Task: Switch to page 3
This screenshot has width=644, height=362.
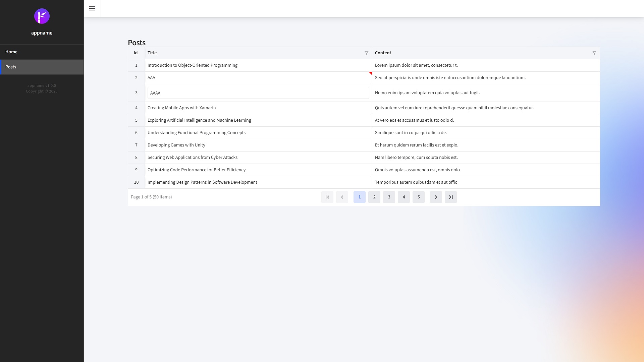Action: 389,197
